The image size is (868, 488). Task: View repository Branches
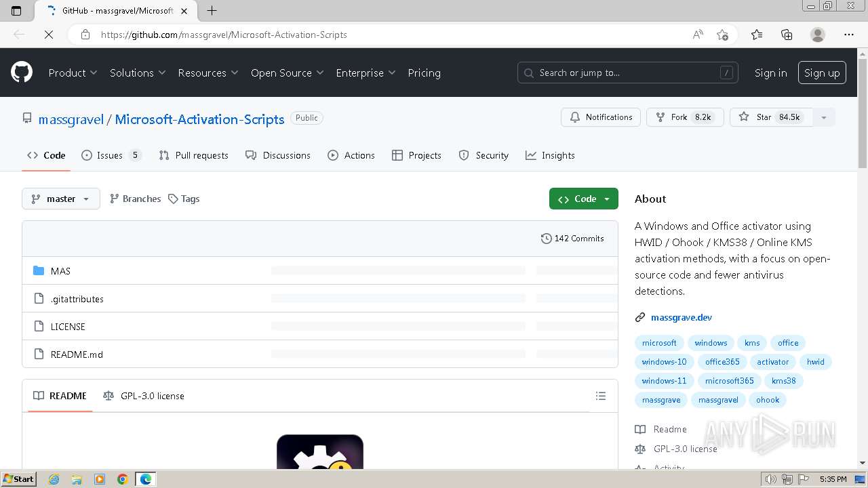(x=135, y=199)
